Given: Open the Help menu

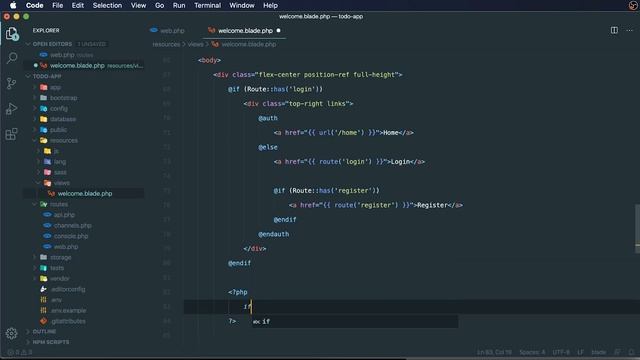Looking at the screenshot, I should point(270,5).
